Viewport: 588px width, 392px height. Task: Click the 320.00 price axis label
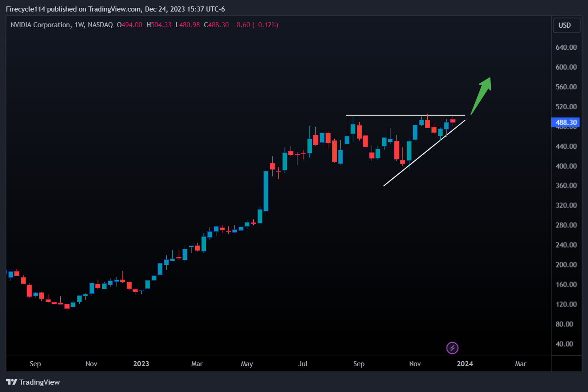pyautogui.click(x=566, y=205)
